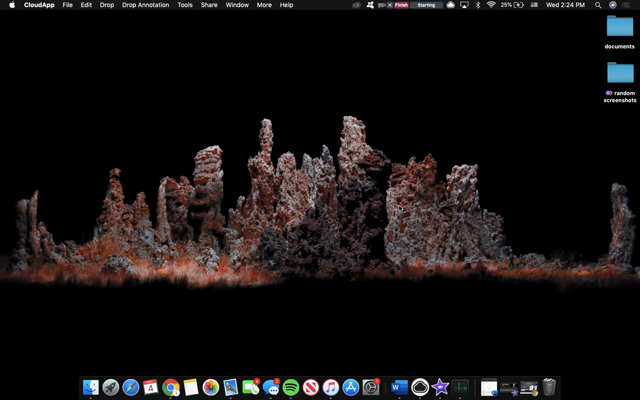
Task: Open the Share menu in menu bar
Action: [x=209, y=5]
